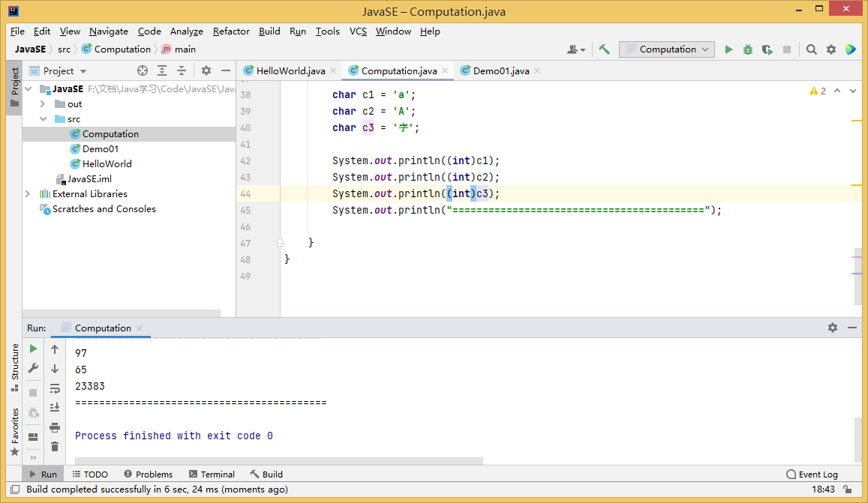This screenshot has height=503, width=868.
Task: Toggle code fold marker at line 47
Action: 280,242
